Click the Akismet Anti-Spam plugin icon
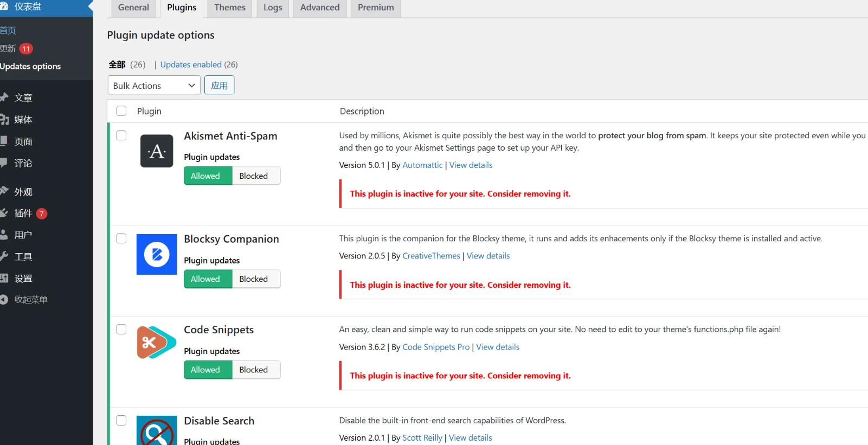 157,151
